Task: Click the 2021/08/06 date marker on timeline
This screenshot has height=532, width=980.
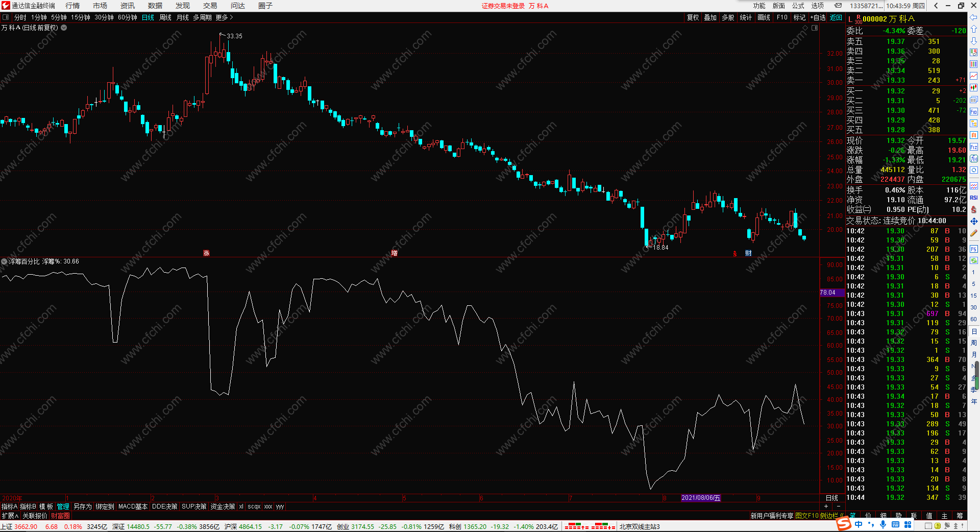Action: pos(701,498)
